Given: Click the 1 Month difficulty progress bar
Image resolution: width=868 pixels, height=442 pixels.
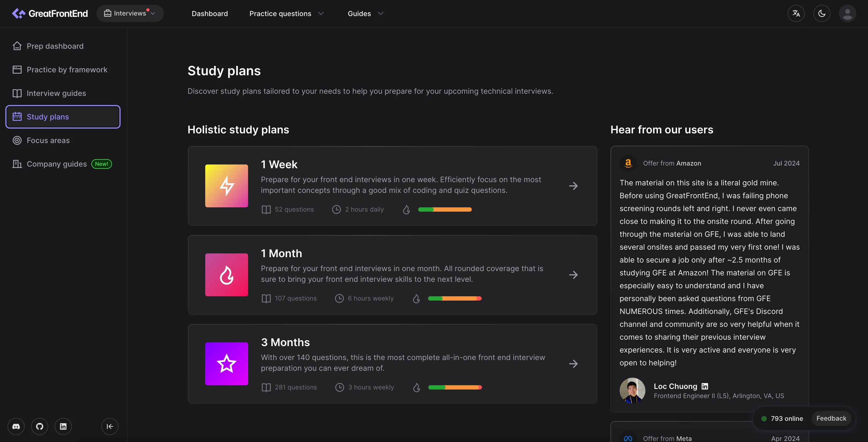Looking at the screenshot, I should pos(455,298).
